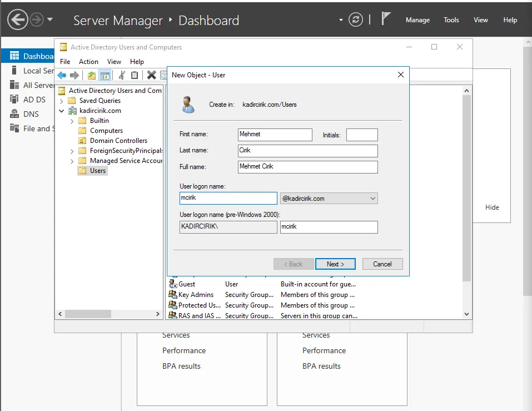The image size is (532, 411).
Task: Click the gray Forward arrow in ADUC toolbar
Action: [x=74, y=75]
